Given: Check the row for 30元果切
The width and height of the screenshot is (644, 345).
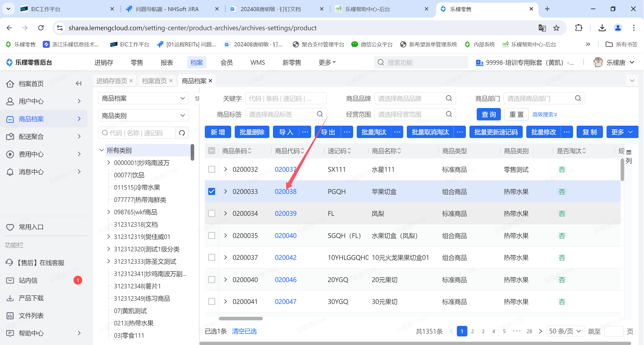Looking at the screenshot, I should point(212,301).
